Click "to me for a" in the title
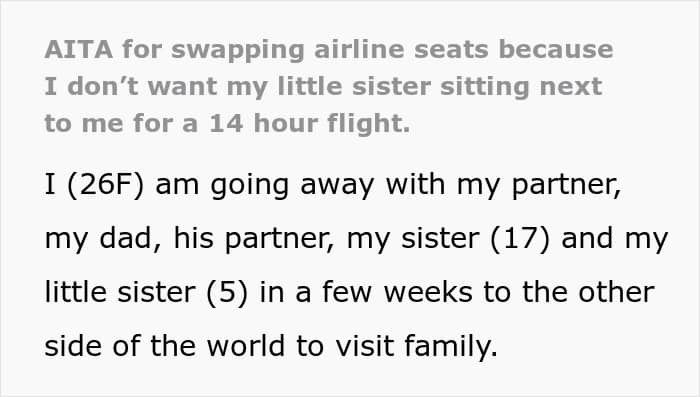The width and height of the screenshot is (700, 397). tap(121, 124)
